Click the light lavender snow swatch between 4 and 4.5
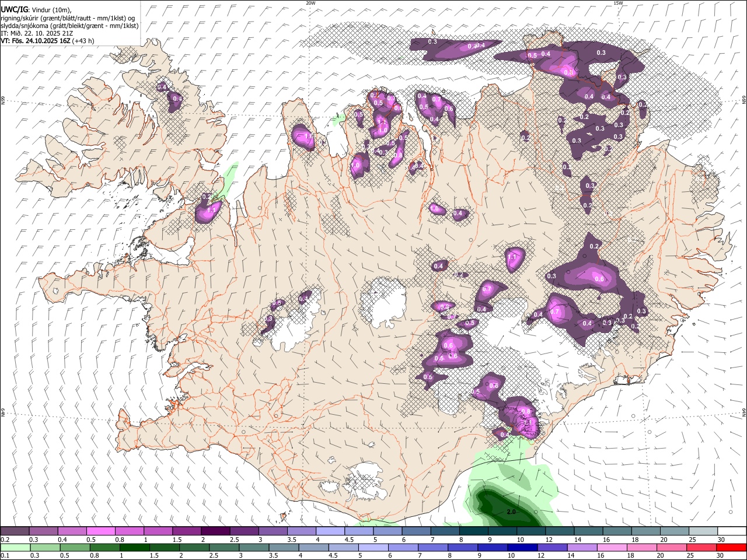 [330, 531]
